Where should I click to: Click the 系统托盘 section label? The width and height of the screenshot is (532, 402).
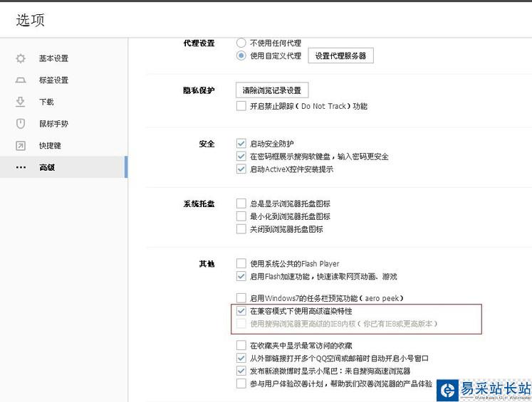[x=199, y=203]
